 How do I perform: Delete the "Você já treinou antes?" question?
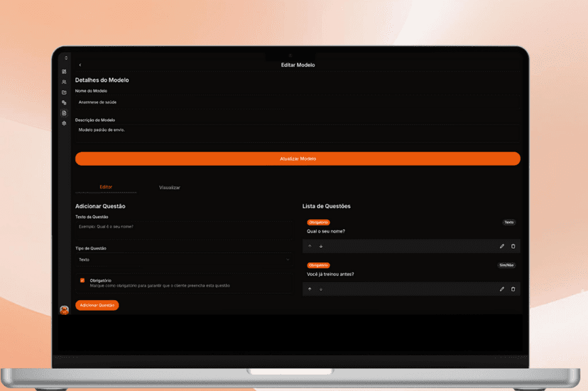coord(513,289)
